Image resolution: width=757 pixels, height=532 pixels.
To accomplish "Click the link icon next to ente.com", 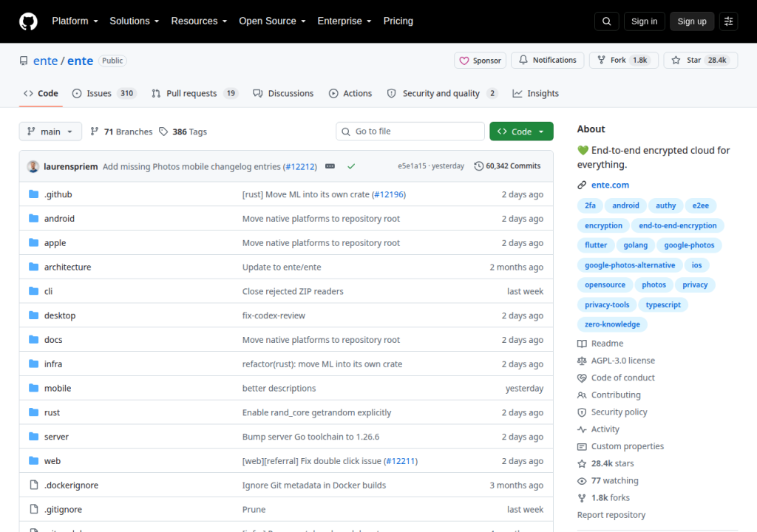I will coord(582,185).
